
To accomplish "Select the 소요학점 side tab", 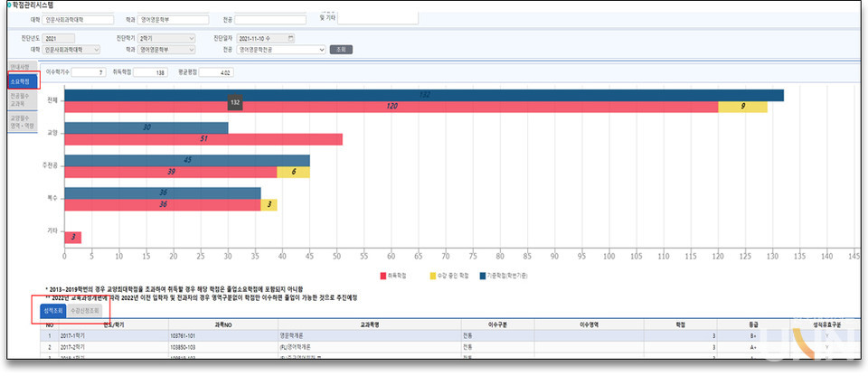I will 20,81.
